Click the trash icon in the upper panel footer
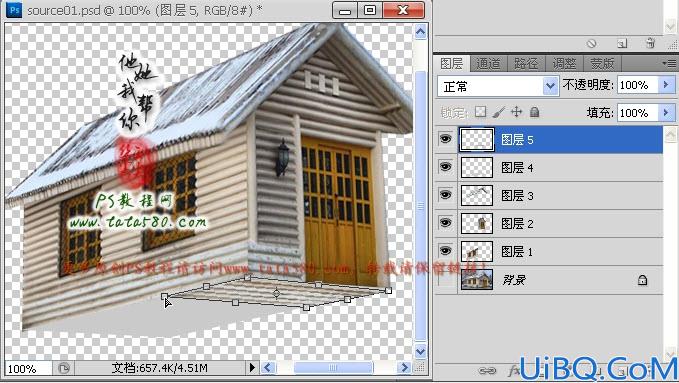This screenshot has height=383, width=679. pyautogui.click(x=650, y=43)
